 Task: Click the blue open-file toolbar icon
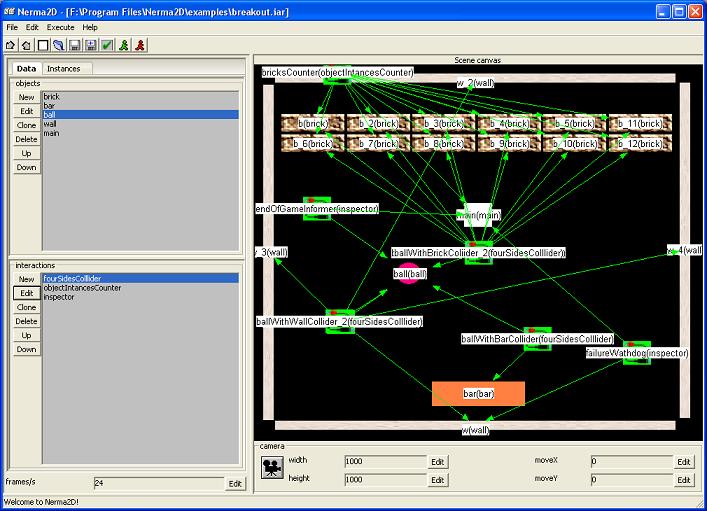[59, 45]
